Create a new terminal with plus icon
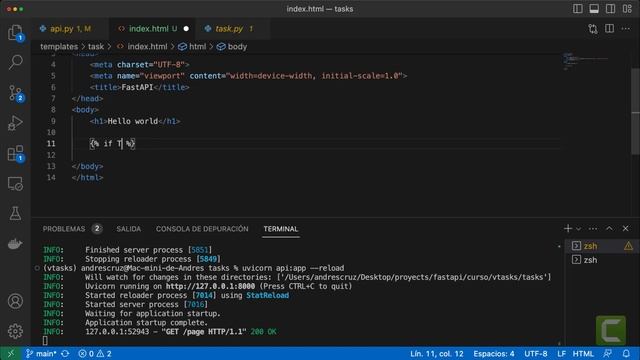 pyautogui.click(x=568, y=229)
